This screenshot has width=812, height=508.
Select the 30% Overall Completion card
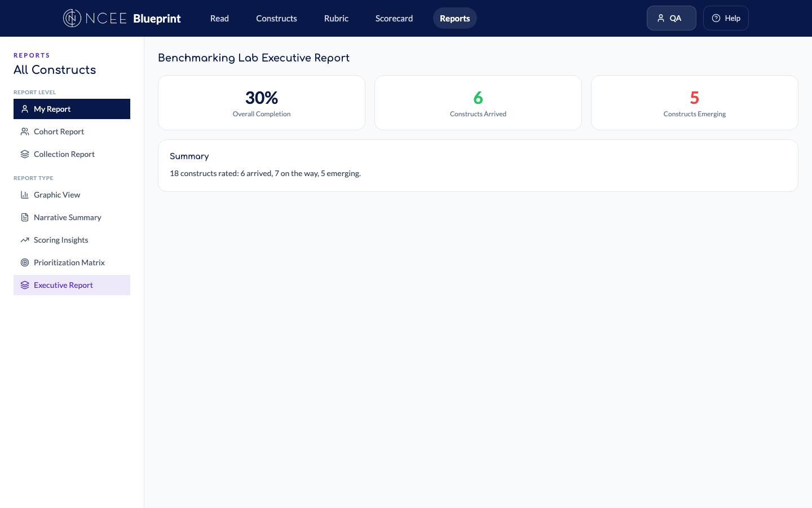click(262, 103)
